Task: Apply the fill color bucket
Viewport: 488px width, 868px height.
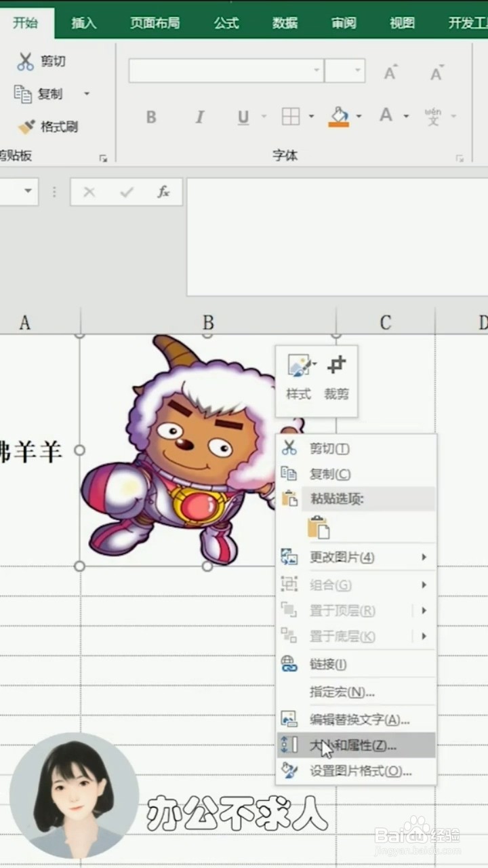Action: coord(338,117)
